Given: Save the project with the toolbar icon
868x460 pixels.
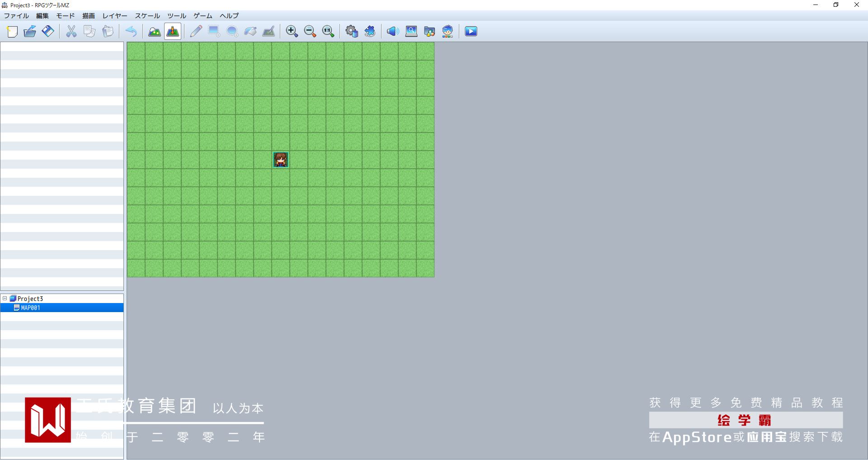Looking at the screenshot, I should pos(48,31).
